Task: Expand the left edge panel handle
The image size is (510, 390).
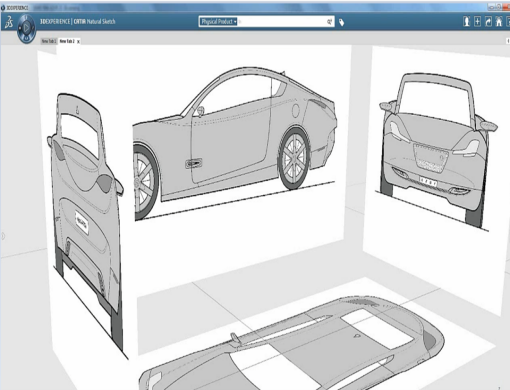Action: (3, 236)
